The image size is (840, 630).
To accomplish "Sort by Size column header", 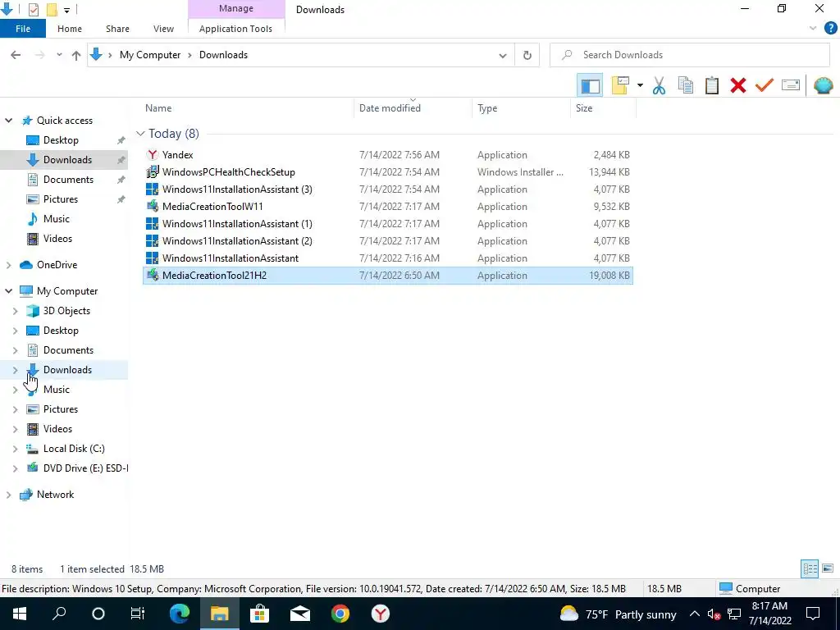I will pyautogui.click(x=584, y=108).
